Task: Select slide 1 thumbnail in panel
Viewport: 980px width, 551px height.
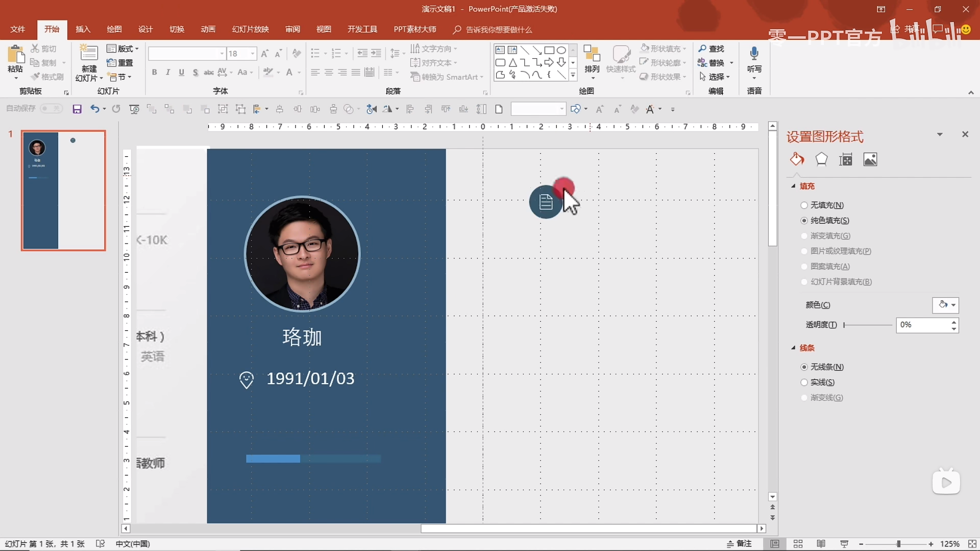Action: click(x=63, y=190)
